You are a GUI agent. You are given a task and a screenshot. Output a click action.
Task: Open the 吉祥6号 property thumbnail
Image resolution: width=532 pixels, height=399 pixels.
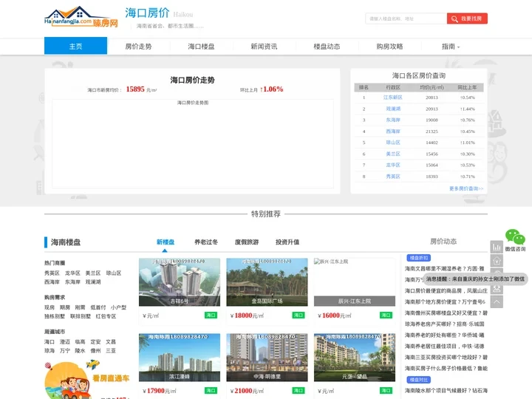180,282
